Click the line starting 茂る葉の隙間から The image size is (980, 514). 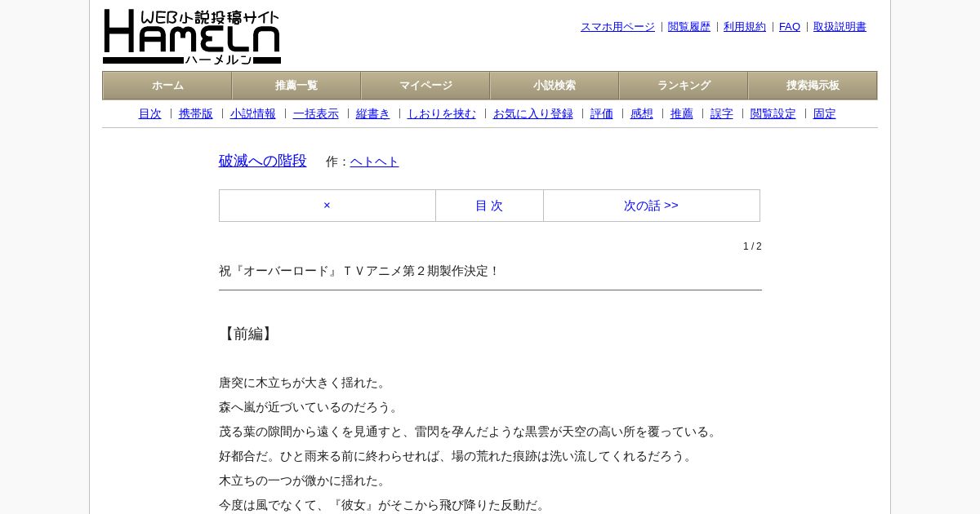(x=470, y=432)
